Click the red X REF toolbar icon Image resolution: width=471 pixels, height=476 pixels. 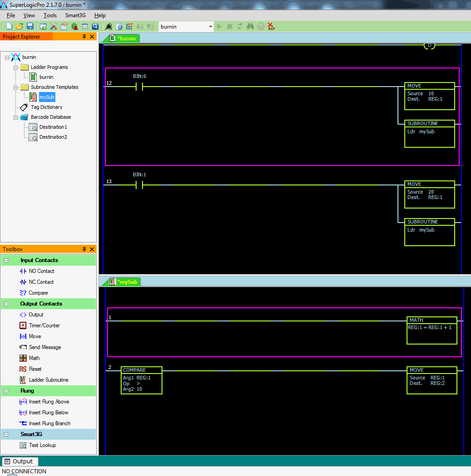pyautogui.click(x=271, y=27)
